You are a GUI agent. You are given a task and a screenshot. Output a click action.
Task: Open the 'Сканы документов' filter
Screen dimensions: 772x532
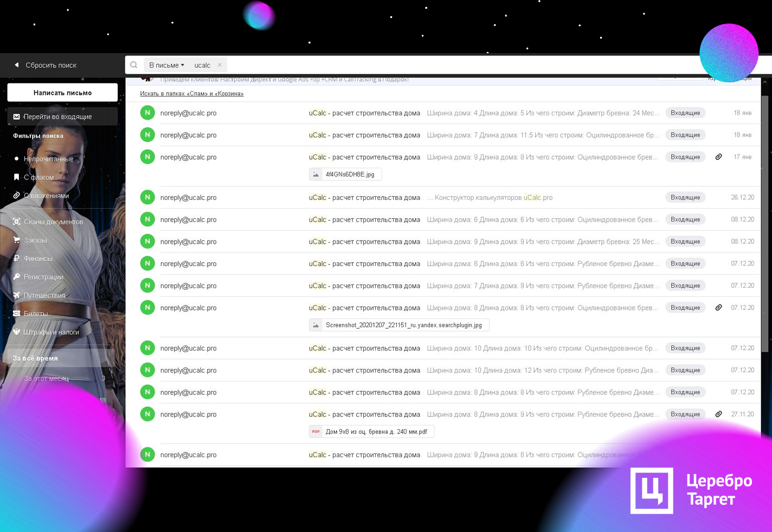[53, 222]
